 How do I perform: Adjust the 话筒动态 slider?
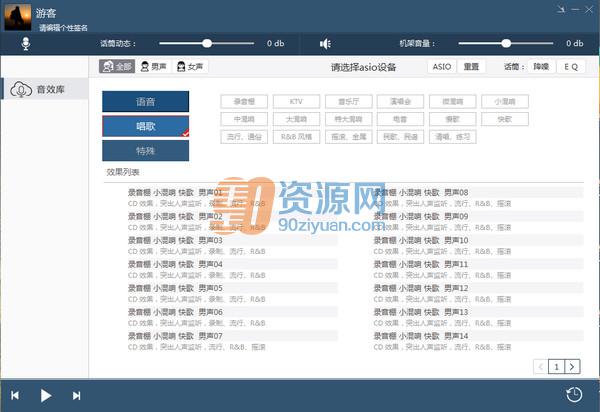pos(207,43)
